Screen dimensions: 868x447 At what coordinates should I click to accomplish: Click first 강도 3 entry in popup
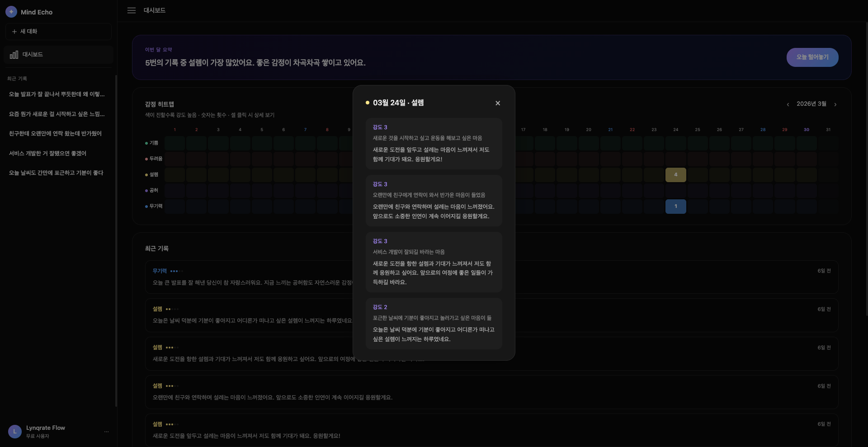coord(434,144)
